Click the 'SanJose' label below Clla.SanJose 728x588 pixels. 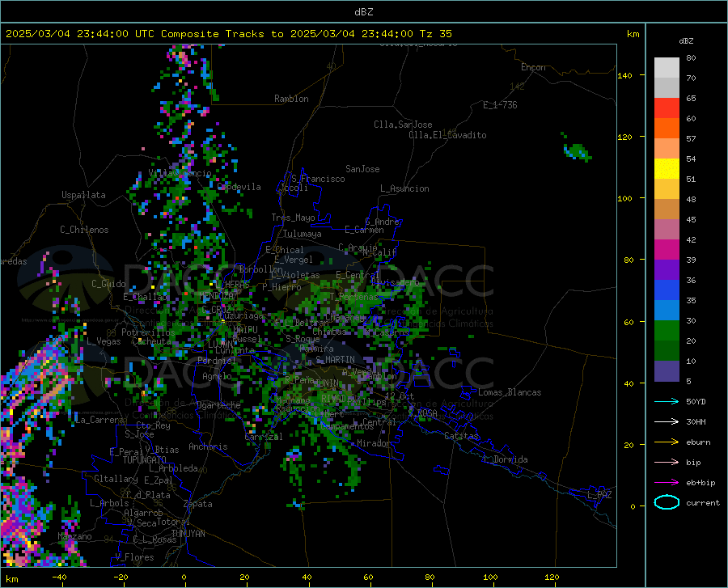coord(362,169)
